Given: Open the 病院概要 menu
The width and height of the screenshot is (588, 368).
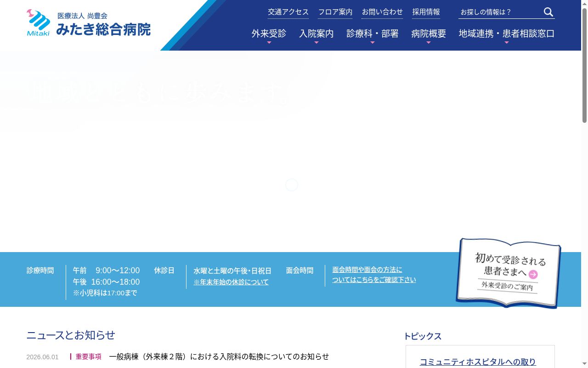Looking at the screenshot, I should (429, 34).
